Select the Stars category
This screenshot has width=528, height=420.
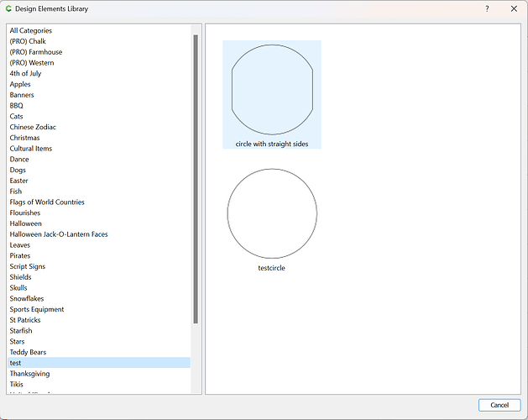(99, 342)
